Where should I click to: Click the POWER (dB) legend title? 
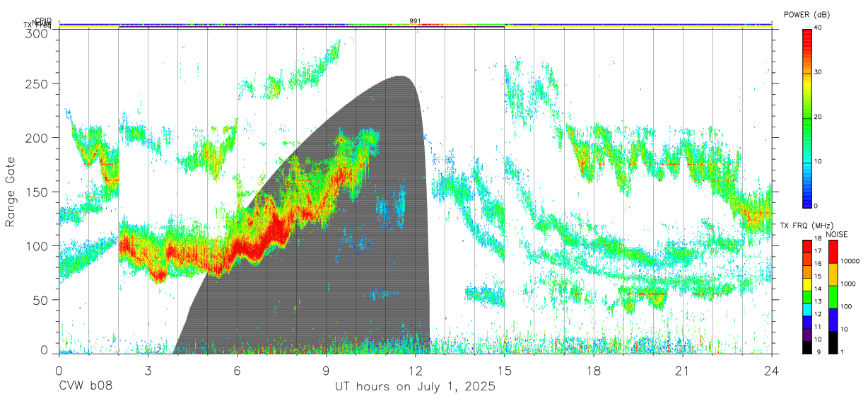(807, 14)
